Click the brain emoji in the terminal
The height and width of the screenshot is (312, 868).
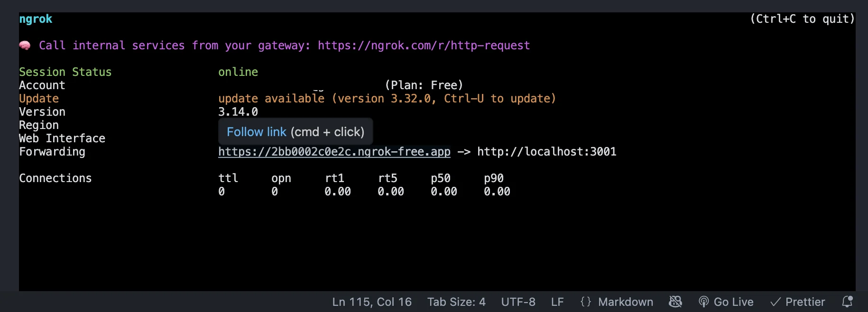click(x=25, y=46)
